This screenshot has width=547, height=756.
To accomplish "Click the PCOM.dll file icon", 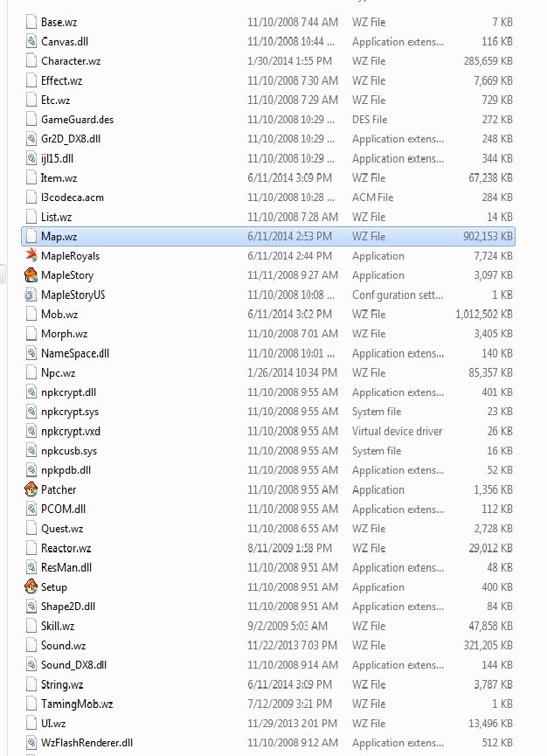I will pos(31,509).
